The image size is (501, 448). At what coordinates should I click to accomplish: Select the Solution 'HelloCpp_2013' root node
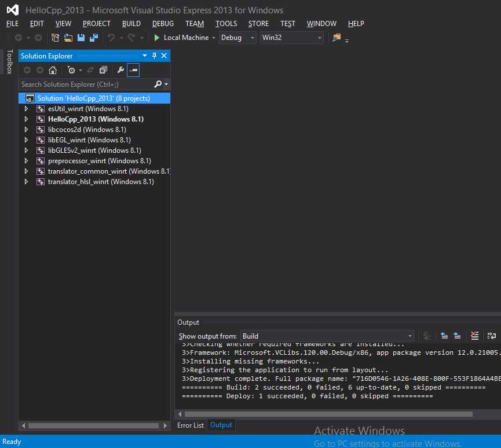pos(94,98)
